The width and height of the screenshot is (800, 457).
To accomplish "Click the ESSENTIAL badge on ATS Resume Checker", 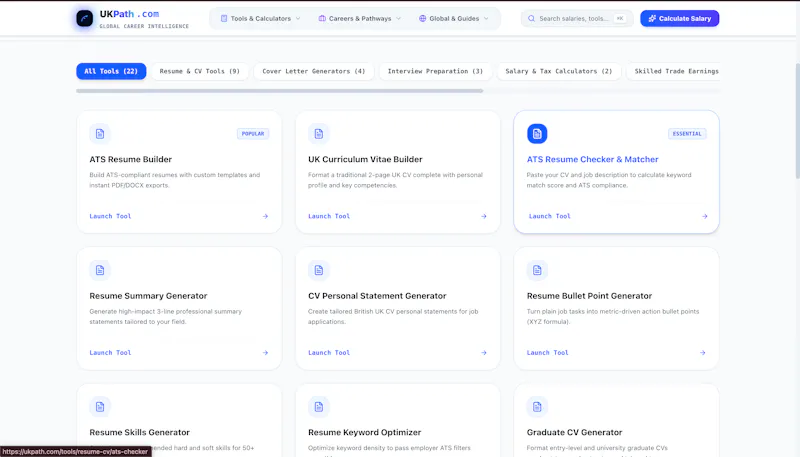I will pyautogui.click(x=687, y=134).
